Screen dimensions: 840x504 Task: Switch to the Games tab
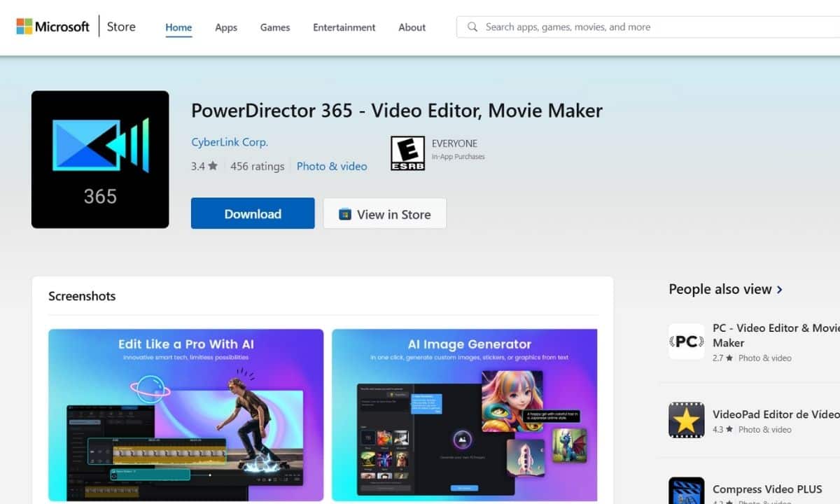[x=275, y=27]
